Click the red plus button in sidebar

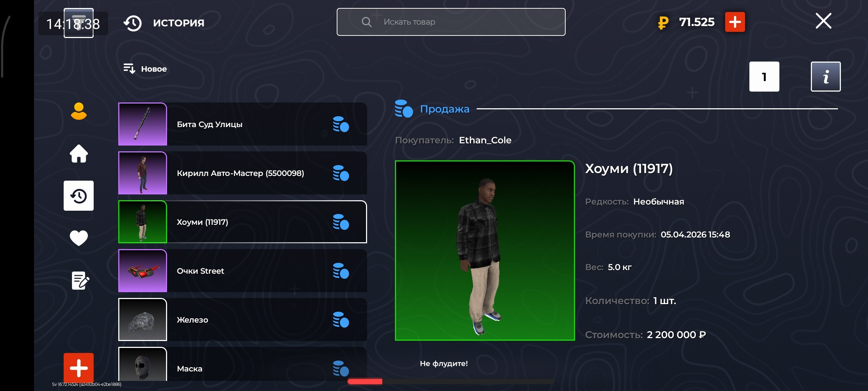click(78, 367)
